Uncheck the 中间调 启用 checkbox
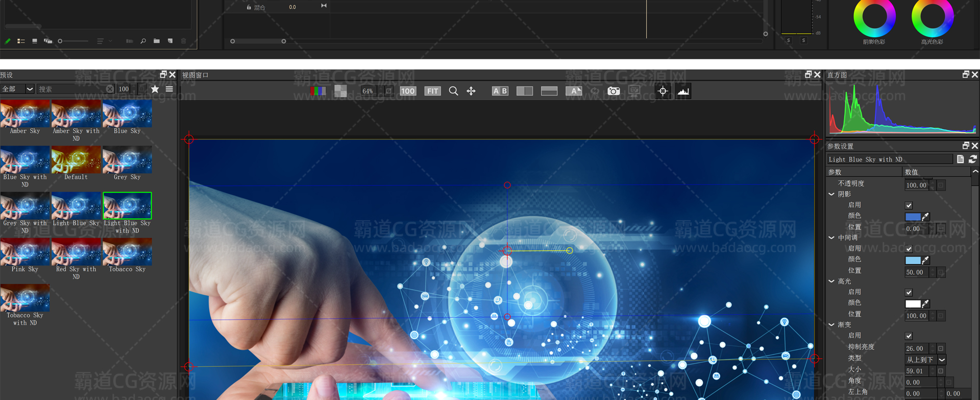This screenshot has height=400, width=980. [909, 249]
